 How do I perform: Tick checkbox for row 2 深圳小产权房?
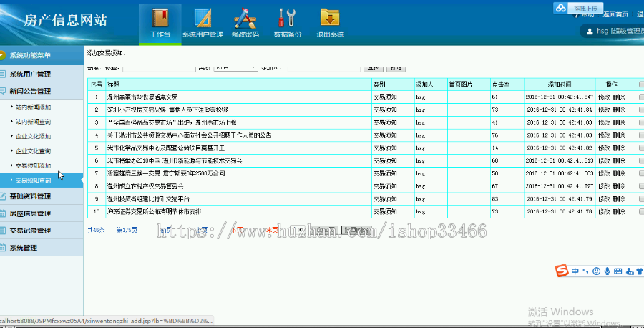641,110
